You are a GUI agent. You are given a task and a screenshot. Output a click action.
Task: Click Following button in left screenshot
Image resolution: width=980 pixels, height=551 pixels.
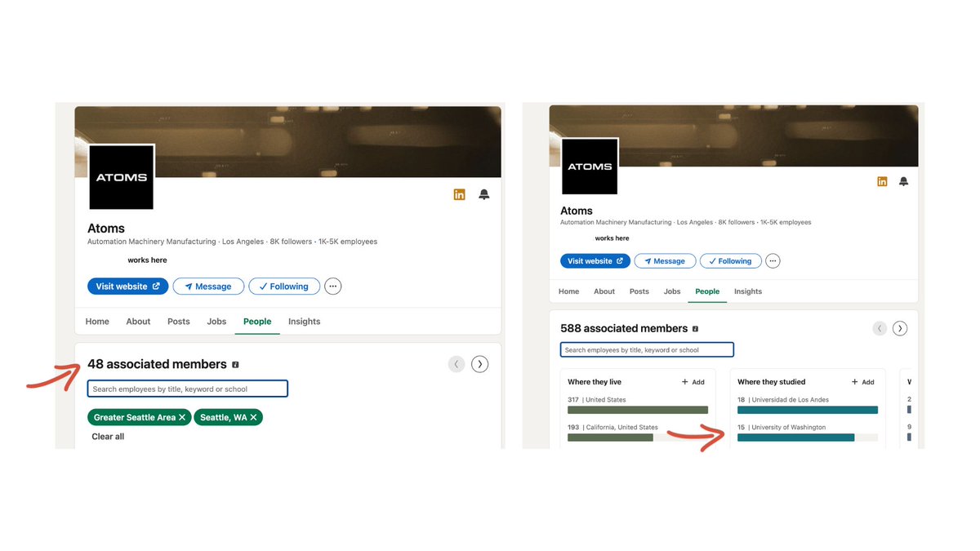coord(284,287)
